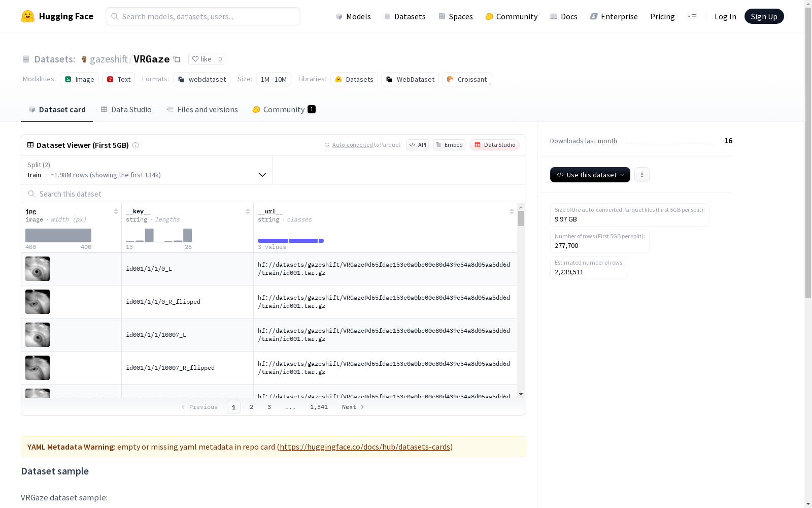Open the gazeshift owner link
The image size is (812, 508).
click(x=109, y=59)
